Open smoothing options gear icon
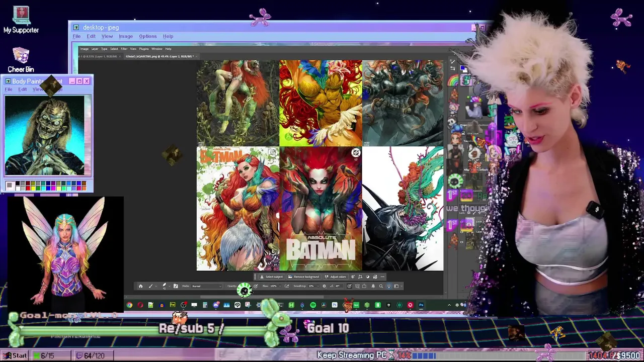Image resolution: width=644 pixels, height=362 pixels. [324, 286]
